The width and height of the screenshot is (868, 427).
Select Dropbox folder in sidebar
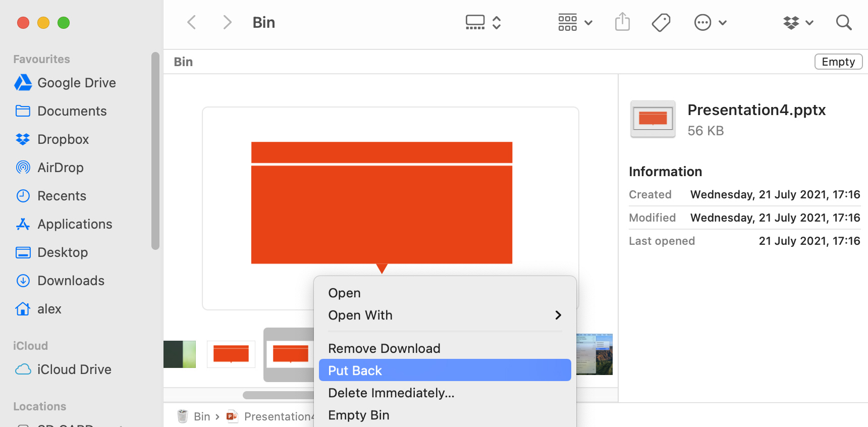click(63, 139)
